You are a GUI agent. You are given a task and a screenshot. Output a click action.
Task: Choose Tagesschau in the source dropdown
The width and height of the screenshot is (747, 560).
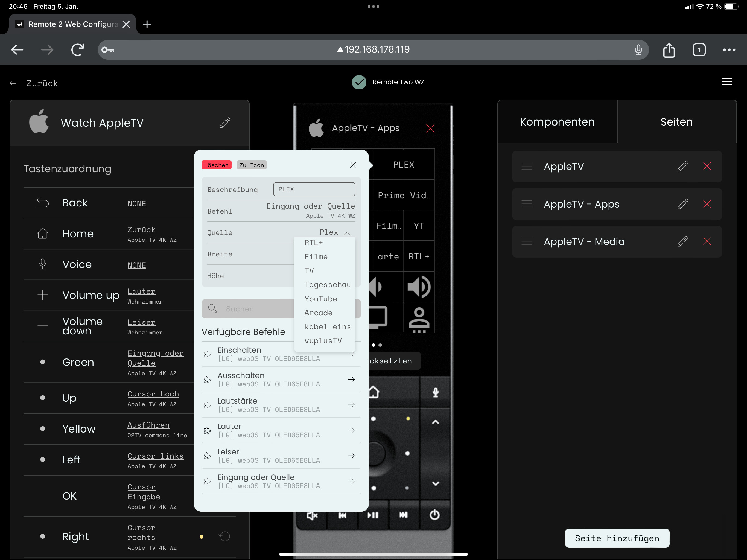[x=327, y=285]
